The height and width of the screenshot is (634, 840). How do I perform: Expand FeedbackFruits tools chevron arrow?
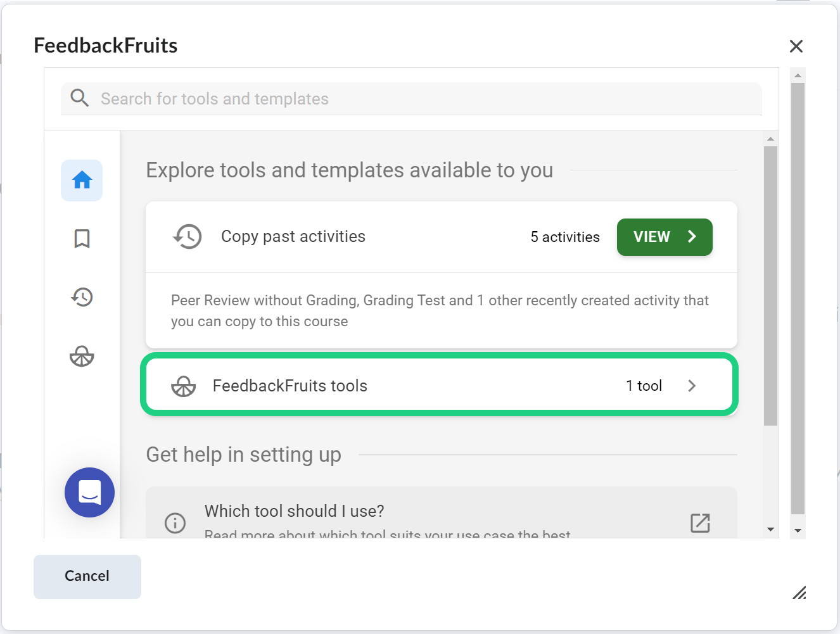692,386
